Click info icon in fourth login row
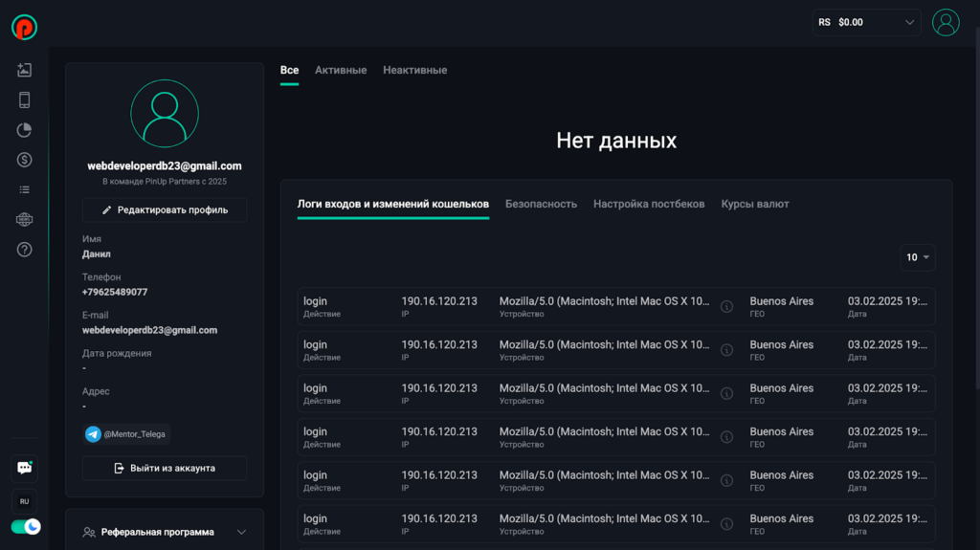Image resolution: width=980 pixels, height=550 pixels. pos(726,437)
